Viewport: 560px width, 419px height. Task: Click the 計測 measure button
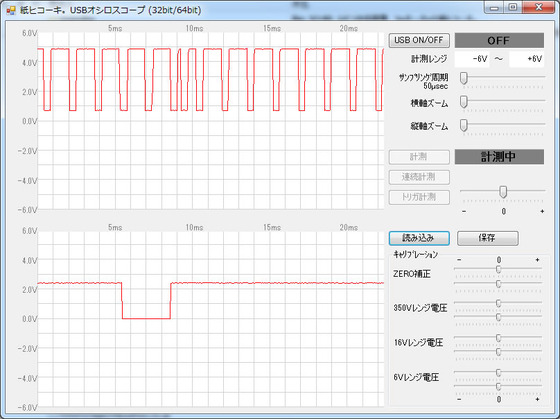pos(419,157)
